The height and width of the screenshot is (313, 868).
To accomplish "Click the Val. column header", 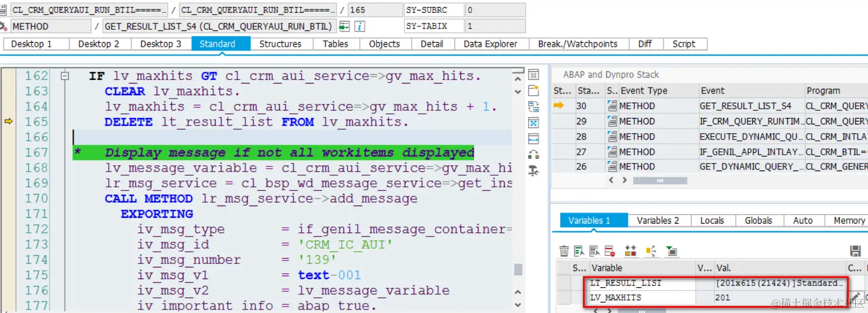I will point(780,267).
